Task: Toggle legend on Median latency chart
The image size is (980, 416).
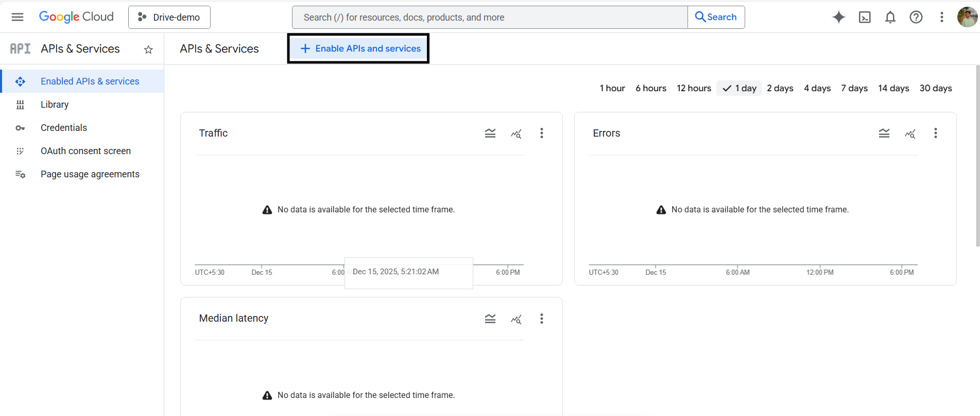Action: point(490,319)
